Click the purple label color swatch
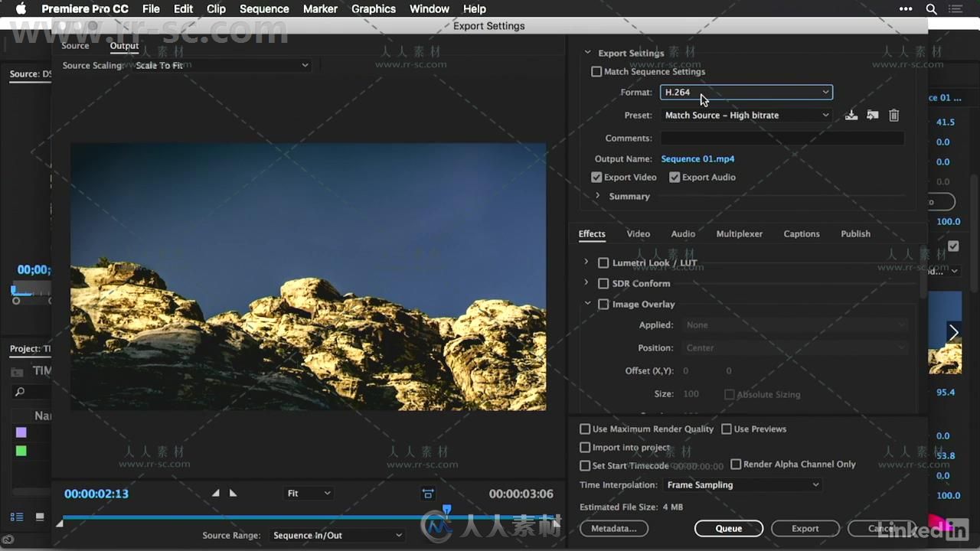The image size is (980, 551). click(x=21, y=432)
